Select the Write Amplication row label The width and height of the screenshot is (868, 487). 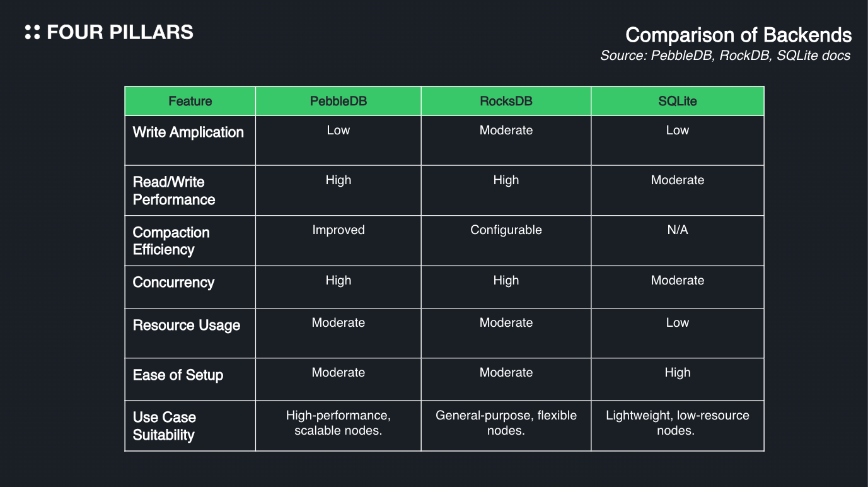point(188,132)
